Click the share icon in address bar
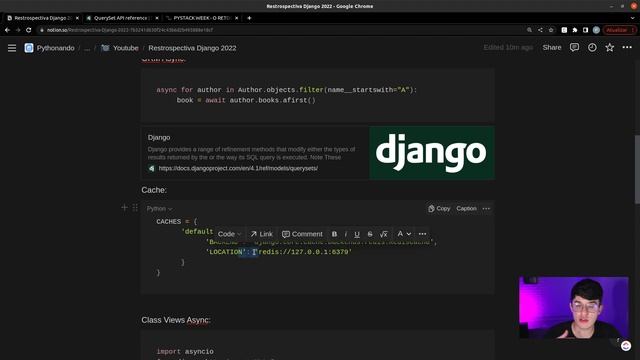 click(x=540, y=30)
